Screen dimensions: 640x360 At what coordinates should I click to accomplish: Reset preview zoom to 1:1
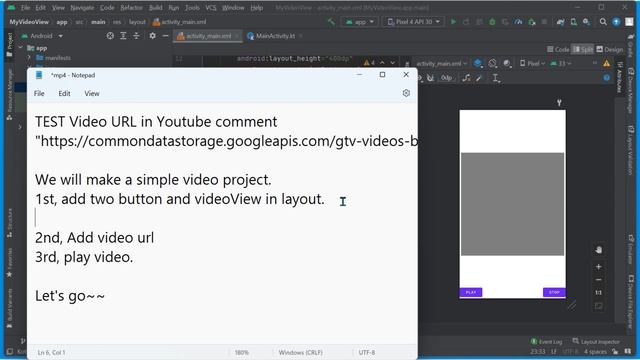pyautogui.click(x=598, y=293)
